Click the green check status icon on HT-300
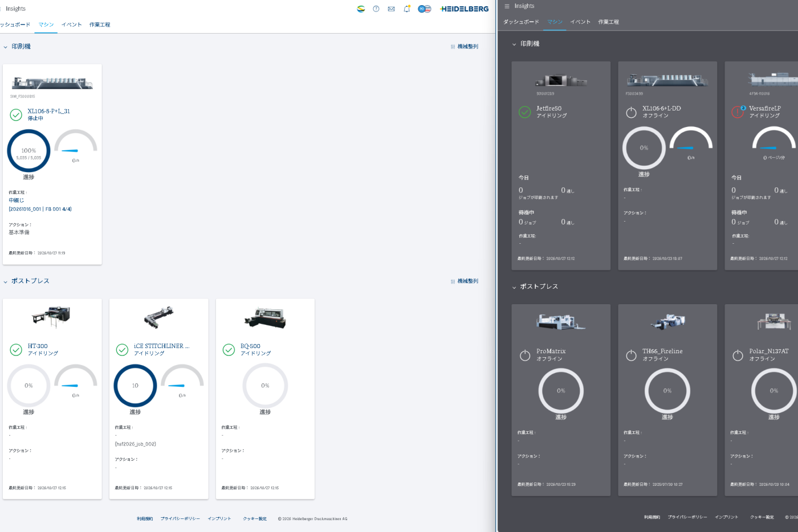 pos(16,350)
